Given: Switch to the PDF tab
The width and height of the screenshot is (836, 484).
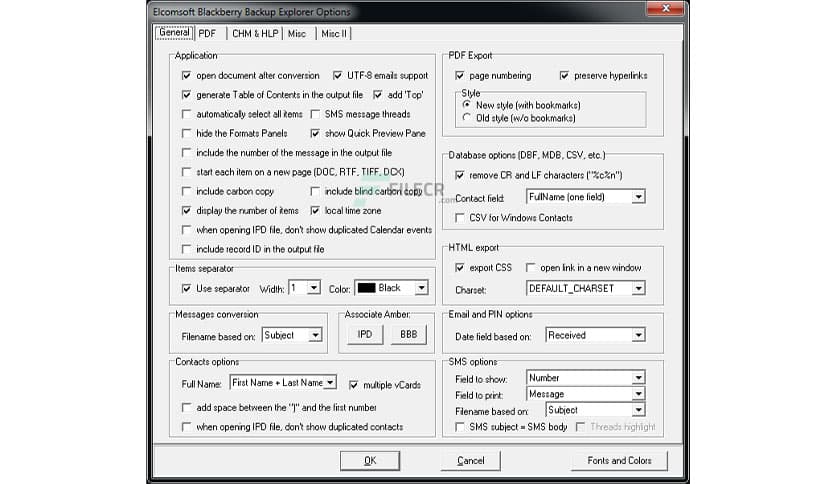Looking at the screenshot, I should pos(208,34).
